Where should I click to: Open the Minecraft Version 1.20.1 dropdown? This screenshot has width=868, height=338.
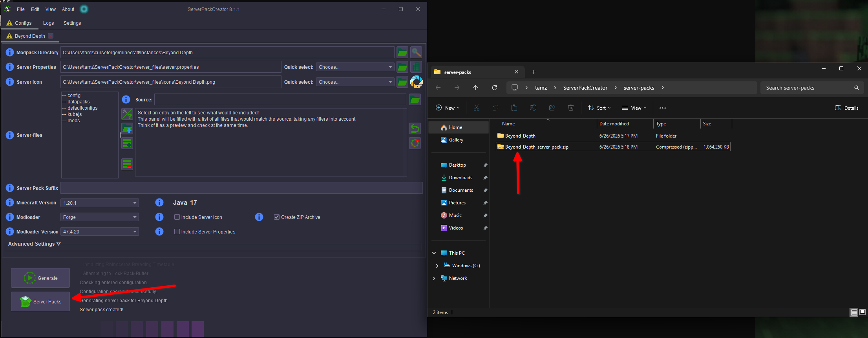pyautogui.click(x=100, y=203)
